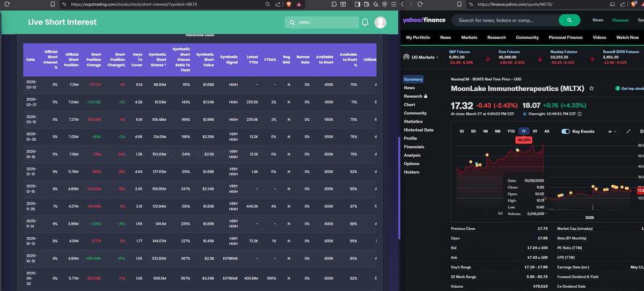Open Brave Wallet icon in left browser toolbar

[367, 4]
